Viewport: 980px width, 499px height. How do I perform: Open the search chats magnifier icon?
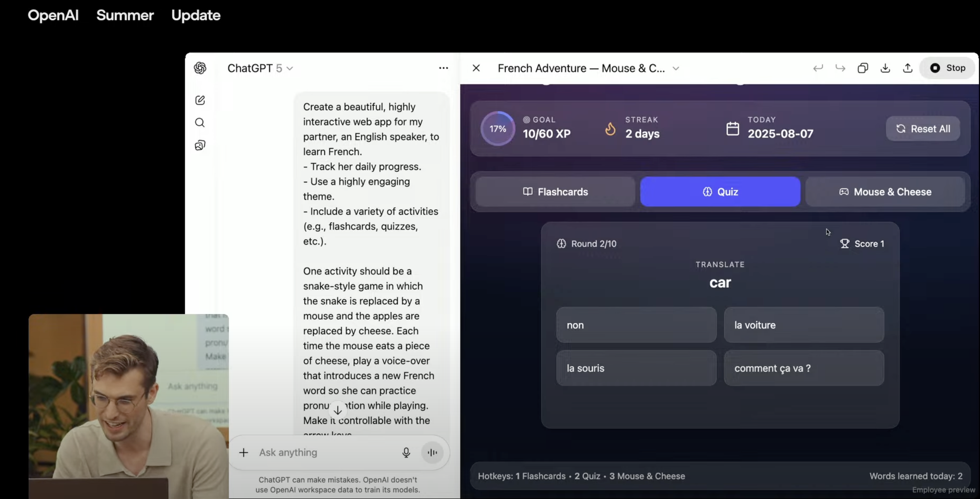pyautogui.click(x=200, y=123)
